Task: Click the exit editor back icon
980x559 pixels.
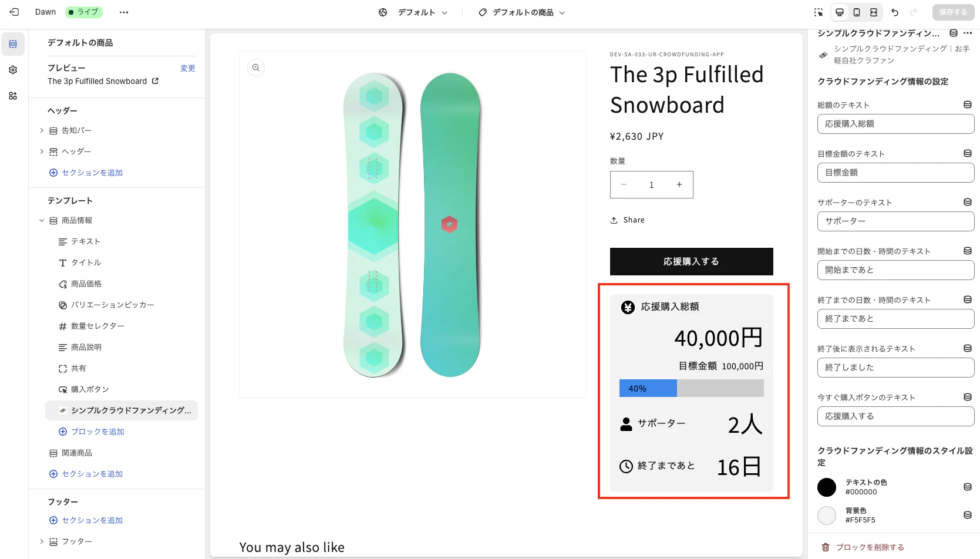Action: [x=14, y=12]
